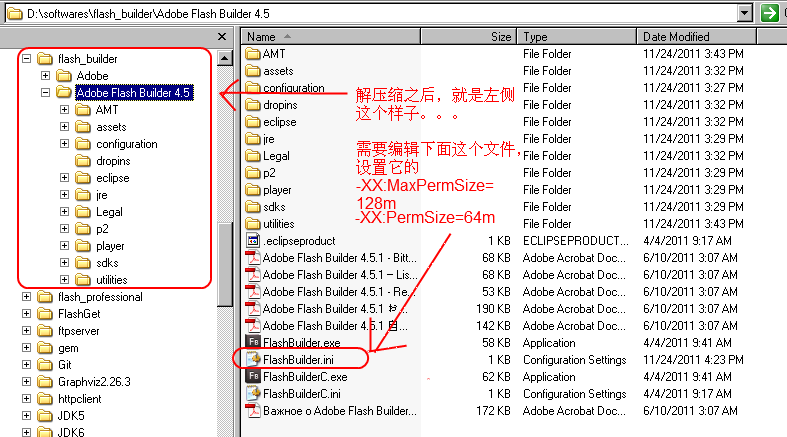Expand the configuration tree node
Image resolution: width=787 pixels, height=437 pixels.
coord(64,144)
